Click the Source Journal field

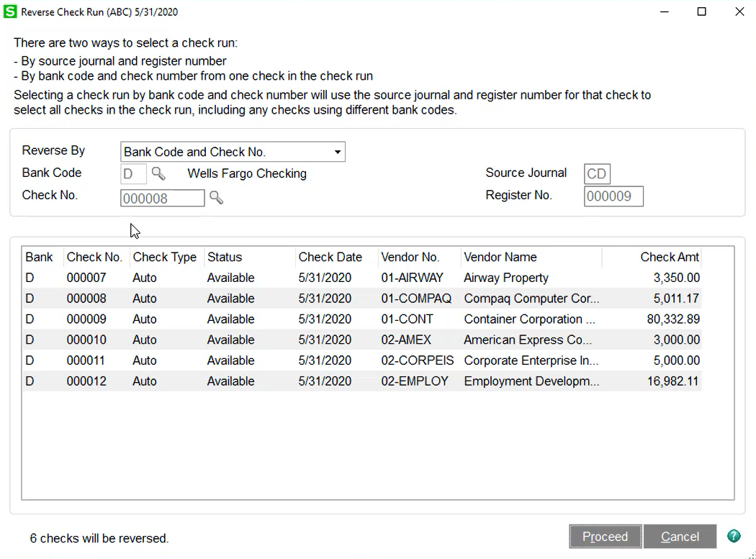pyautogui.click(x=596, y=174)
